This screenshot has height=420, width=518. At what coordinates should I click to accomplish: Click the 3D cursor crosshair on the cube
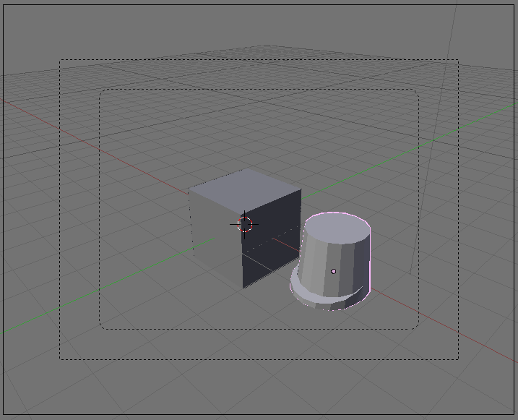pos(244,224)
